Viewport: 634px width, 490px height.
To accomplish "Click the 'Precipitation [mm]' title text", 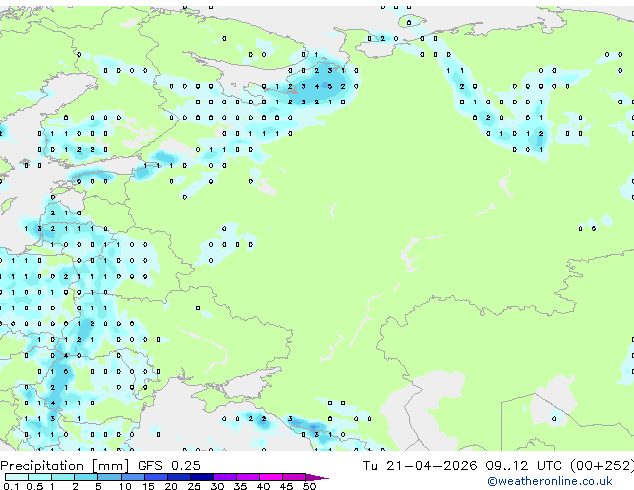I will (x=65, y=466).
